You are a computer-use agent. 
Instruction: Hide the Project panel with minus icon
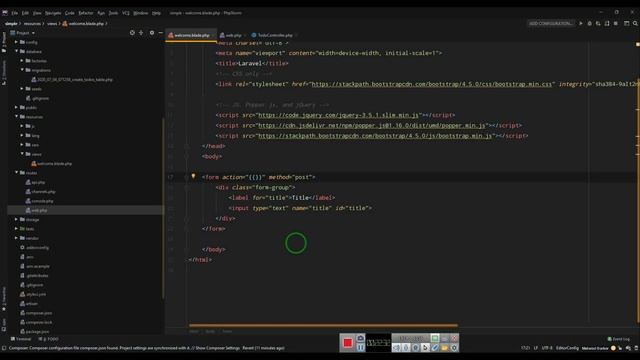click(160, 33)
